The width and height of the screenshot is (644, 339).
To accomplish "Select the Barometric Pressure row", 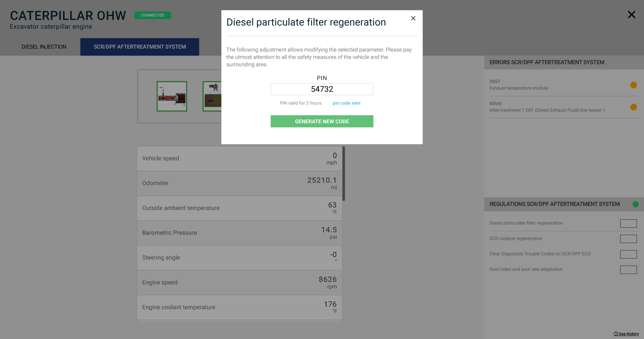I will click(x=239, y=233).
